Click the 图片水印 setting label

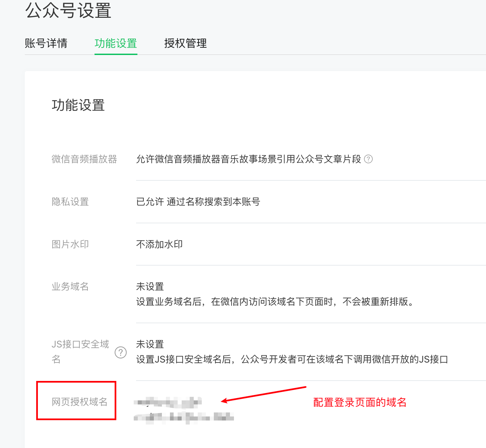[70, 244]
